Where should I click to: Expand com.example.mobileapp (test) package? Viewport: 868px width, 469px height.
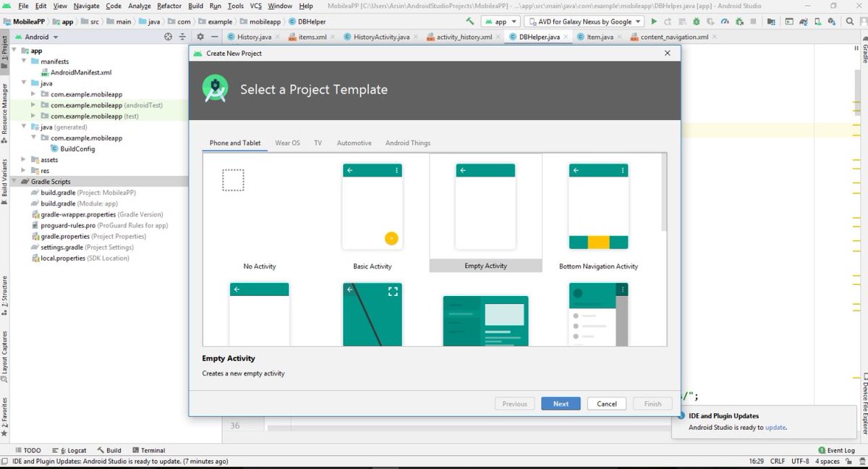coord(34,116)
